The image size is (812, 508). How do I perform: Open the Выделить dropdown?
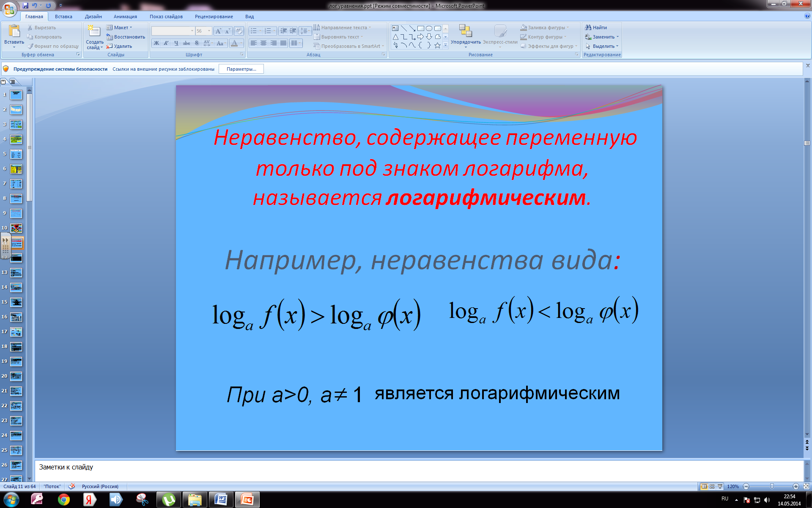coord(617,46)
